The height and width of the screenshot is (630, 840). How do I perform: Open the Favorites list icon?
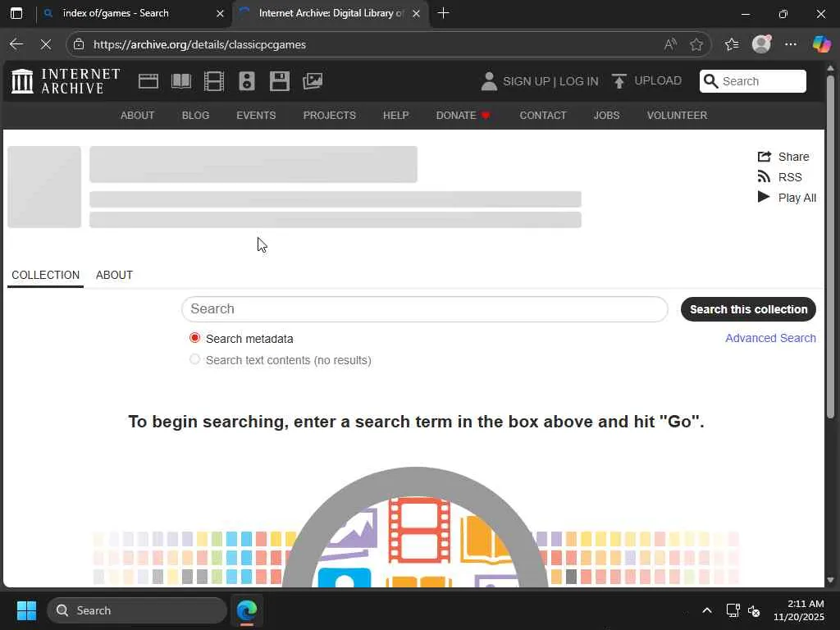[732, 44]
